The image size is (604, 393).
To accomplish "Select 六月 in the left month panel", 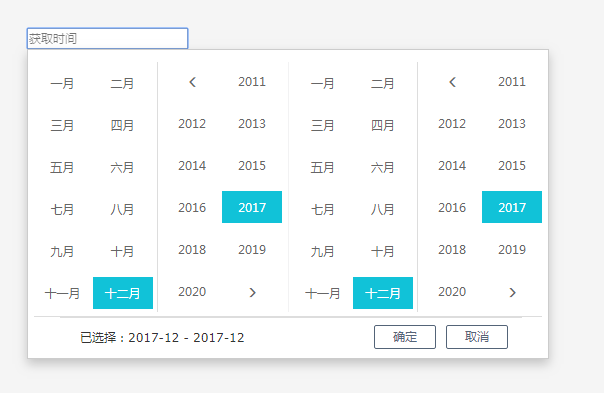I will pos(122,167).
